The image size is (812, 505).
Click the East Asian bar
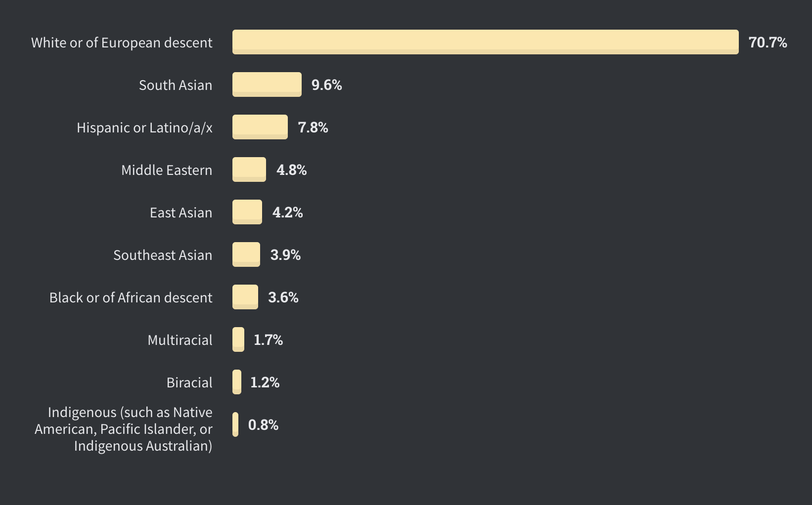[247, 212]
